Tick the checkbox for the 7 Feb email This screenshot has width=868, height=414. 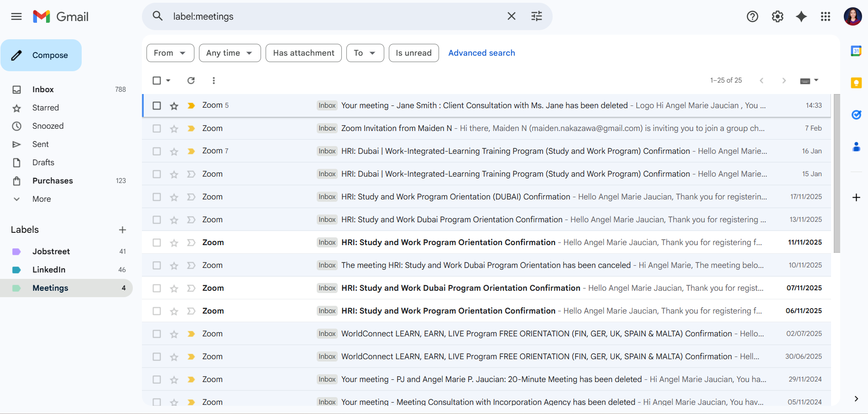[157, 129]
